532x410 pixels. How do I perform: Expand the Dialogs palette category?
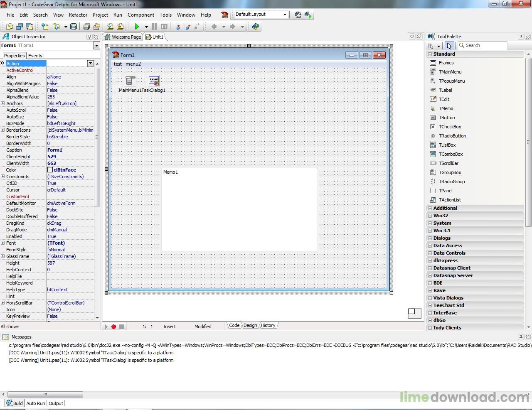coord(430,238)
